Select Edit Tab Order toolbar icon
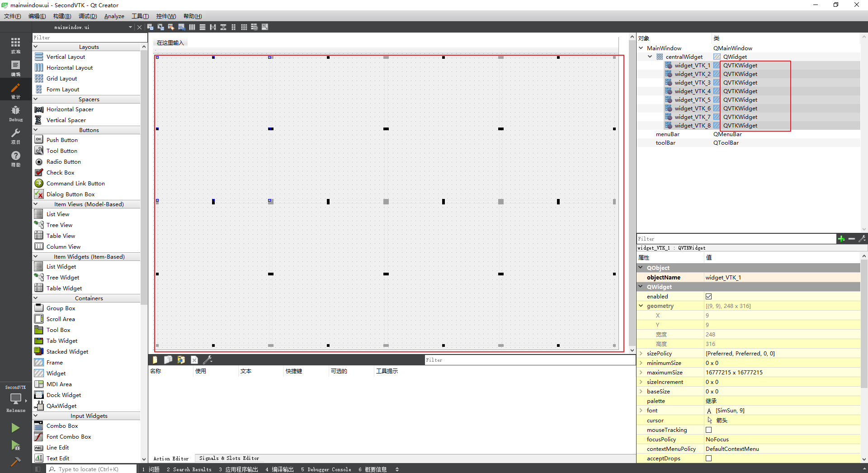Image resolution: width=868 pixels, height=473 pixels. click(181, 27)
